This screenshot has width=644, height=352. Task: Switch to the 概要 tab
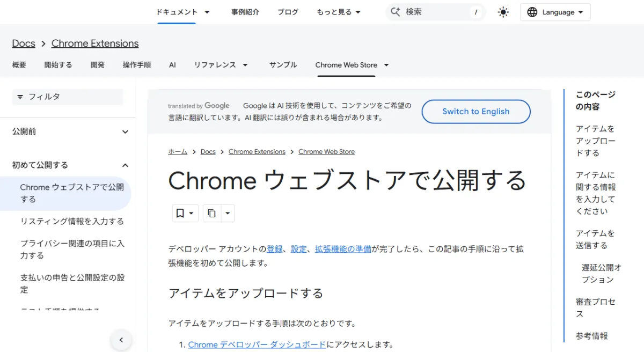(x=19, y=65)
